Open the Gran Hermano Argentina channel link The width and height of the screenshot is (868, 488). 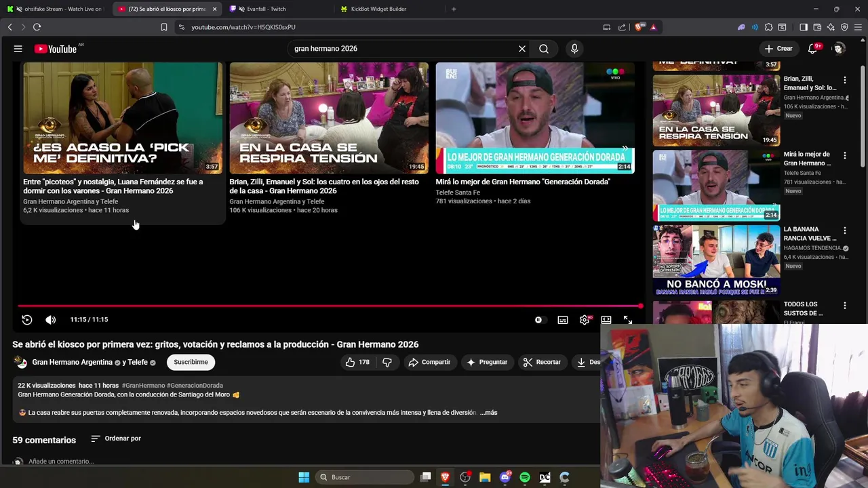[x=72, y=363]
